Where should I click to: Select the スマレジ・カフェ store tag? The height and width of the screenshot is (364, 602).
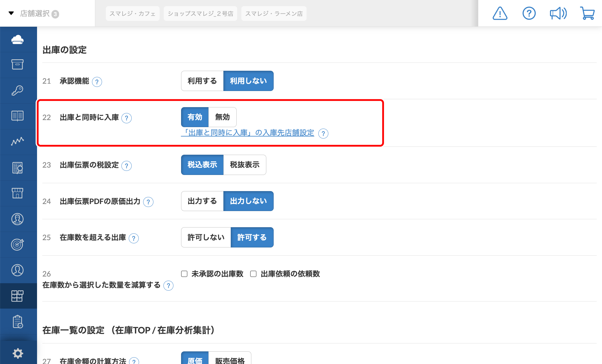click(x=133, y=14)
